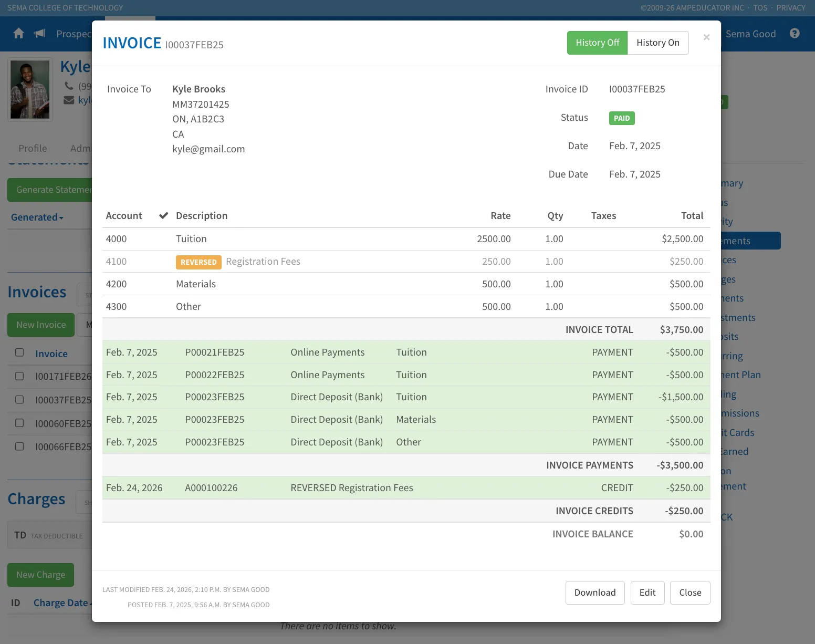Expand the Generated dropdown

(37, 217)
